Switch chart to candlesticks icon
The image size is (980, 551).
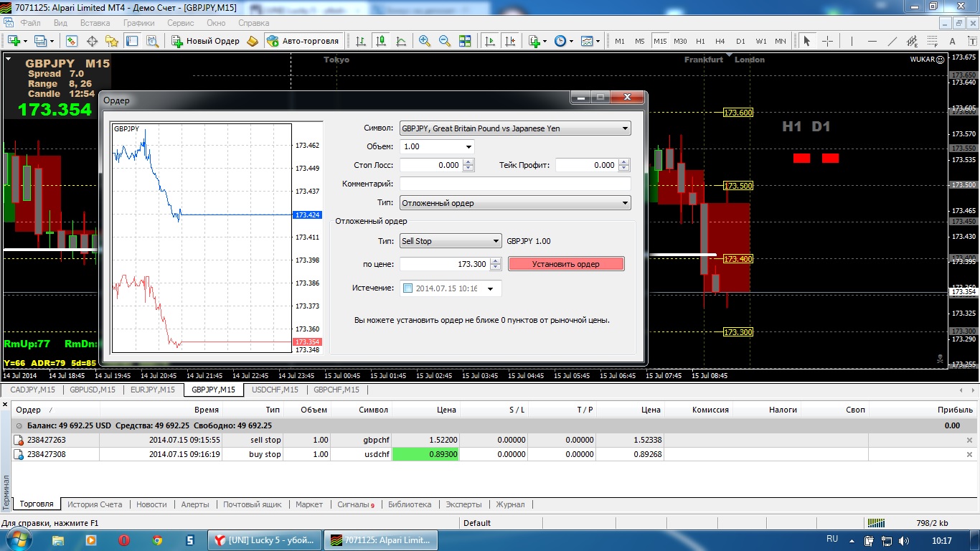(x=381, y=41)
